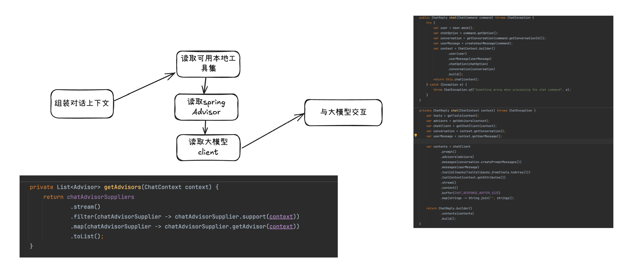Click arrow between spring Advisor and client box
The image size is (644, 266).
pos(205,127)
